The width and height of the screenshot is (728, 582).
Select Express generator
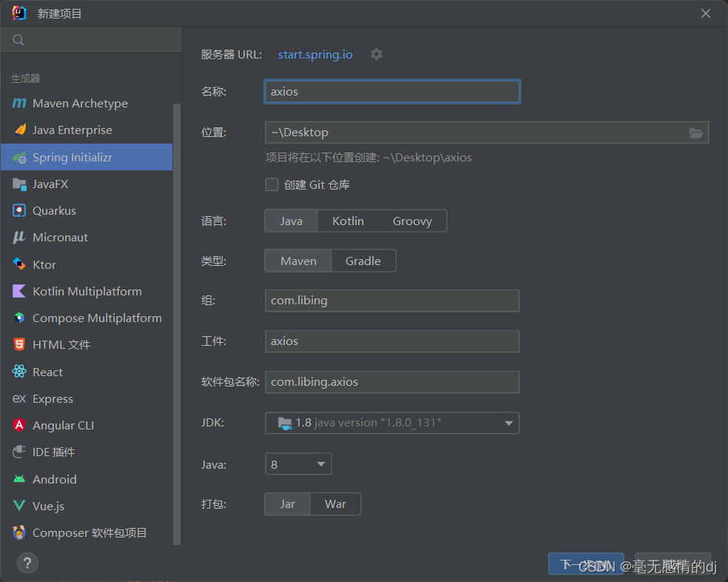pyautogui.click(x=87, y=399)
